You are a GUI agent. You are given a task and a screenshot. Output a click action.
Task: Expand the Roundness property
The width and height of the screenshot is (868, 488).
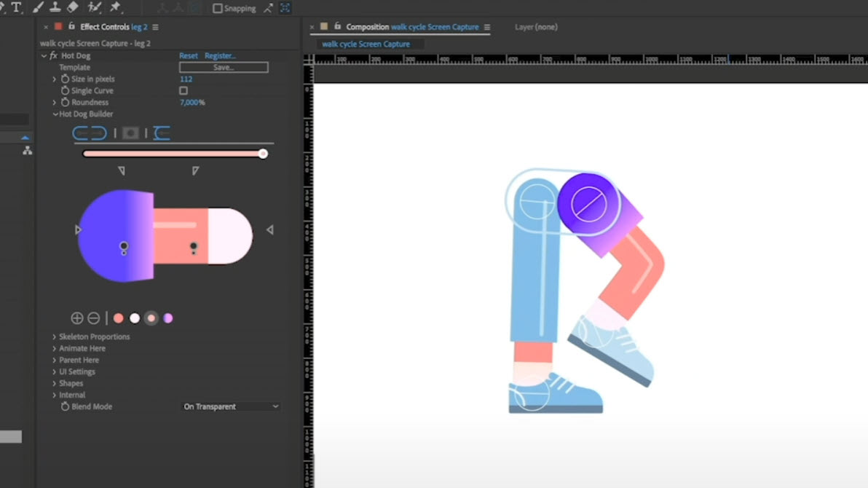click(54, 102)
